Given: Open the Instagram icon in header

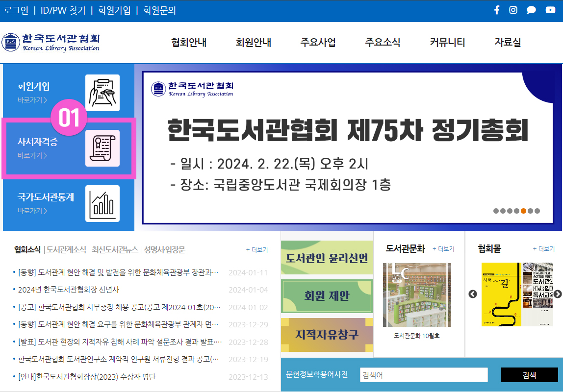Looking at the screenshot, I should [x=513, y=10].
